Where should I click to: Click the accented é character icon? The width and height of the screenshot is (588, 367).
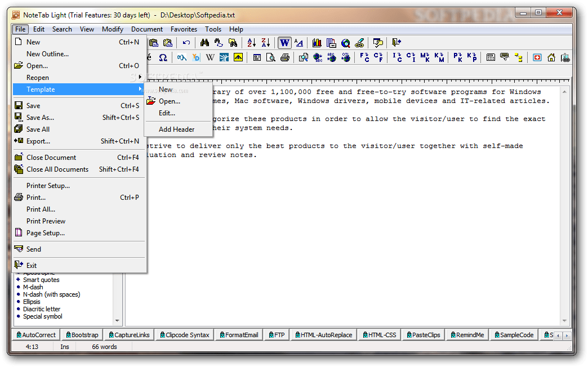tap(148, 57)
